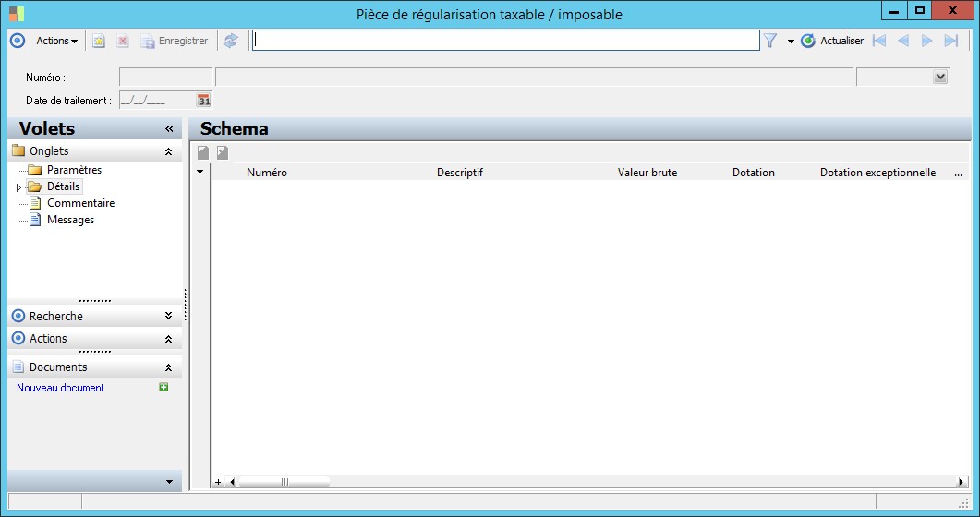Click the left scroll arrow of the grid's horizontal scrollbar
980x517 pixels.
pyautogui.click(x=233, y=481)
